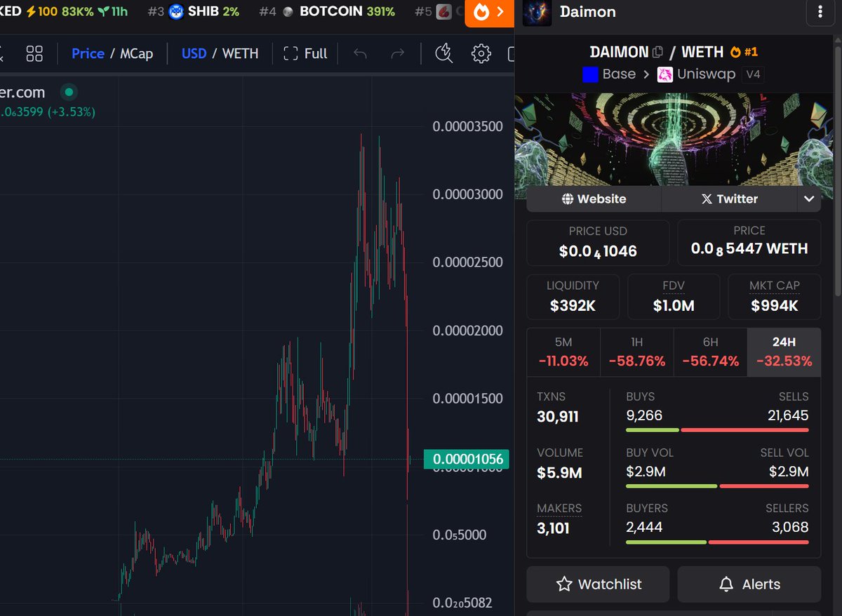The image size is (842, 616).
Task: Open the token Twitter link
Action: click(x=729, y=199)
